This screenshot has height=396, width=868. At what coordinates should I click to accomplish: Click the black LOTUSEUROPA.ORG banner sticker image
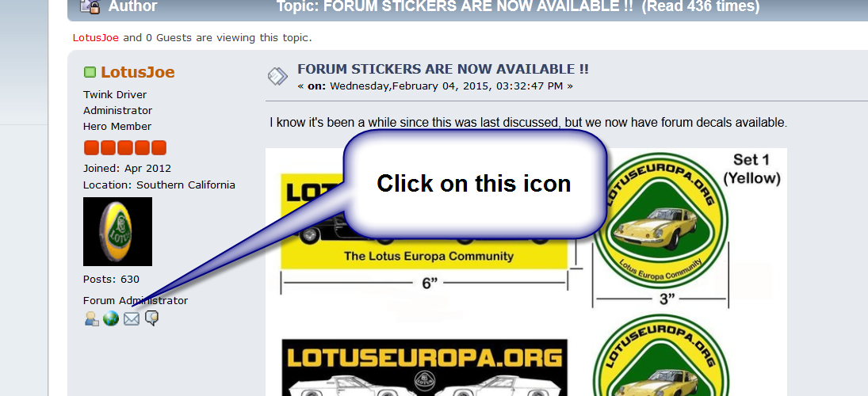(x=425, y=367)
